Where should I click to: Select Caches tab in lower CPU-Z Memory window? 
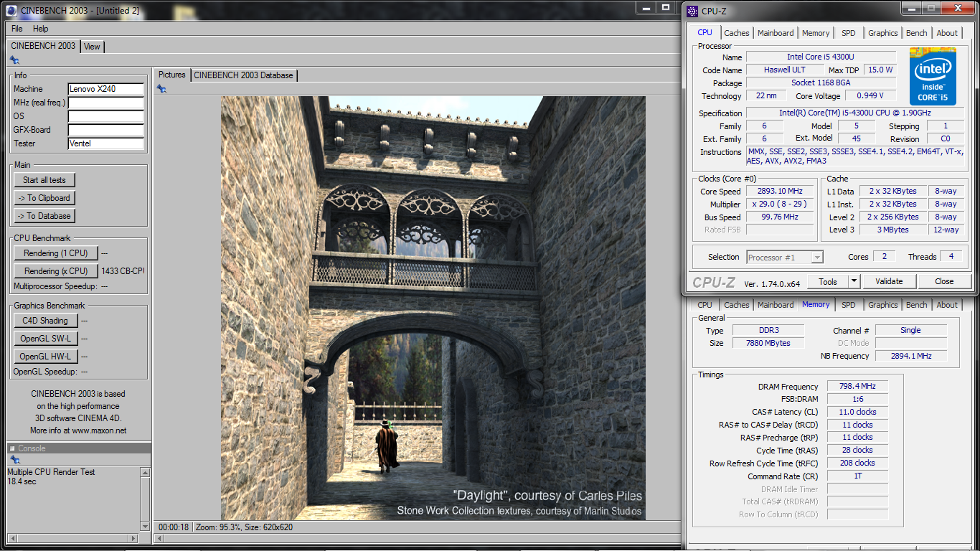(737, 305)
